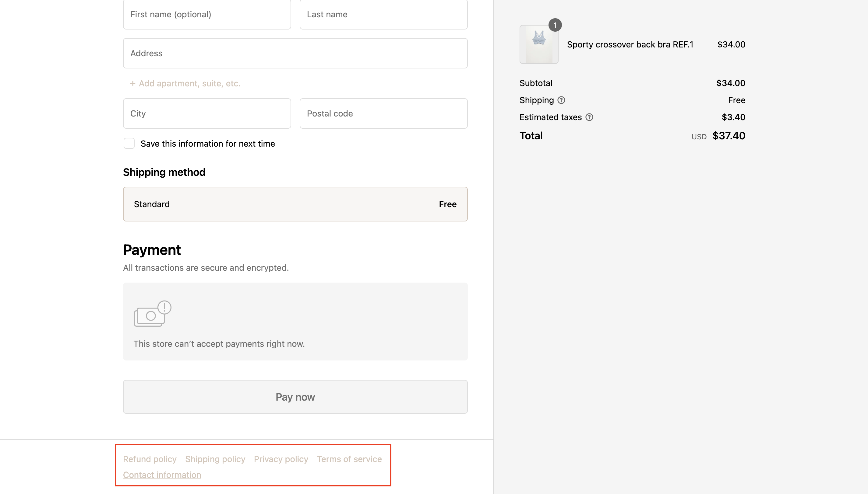
Task: Click into the City field
Action: tap(207, 114)
